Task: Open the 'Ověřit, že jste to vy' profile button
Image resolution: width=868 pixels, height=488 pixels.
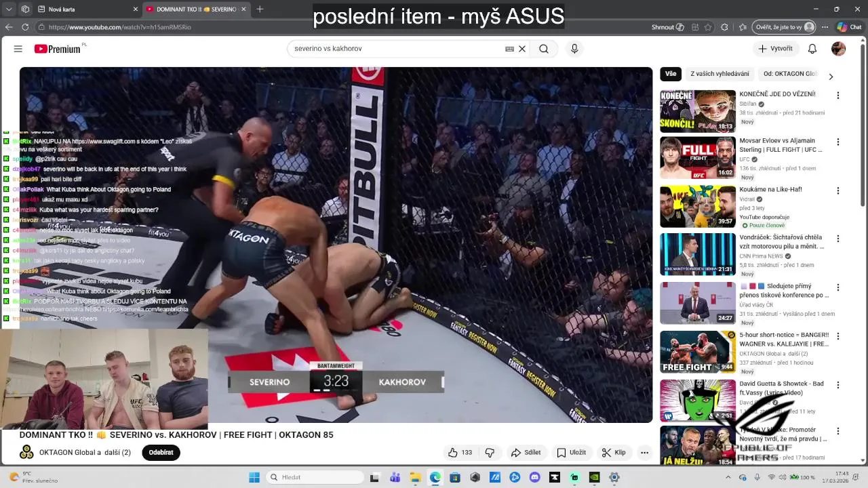Action: 783,27
